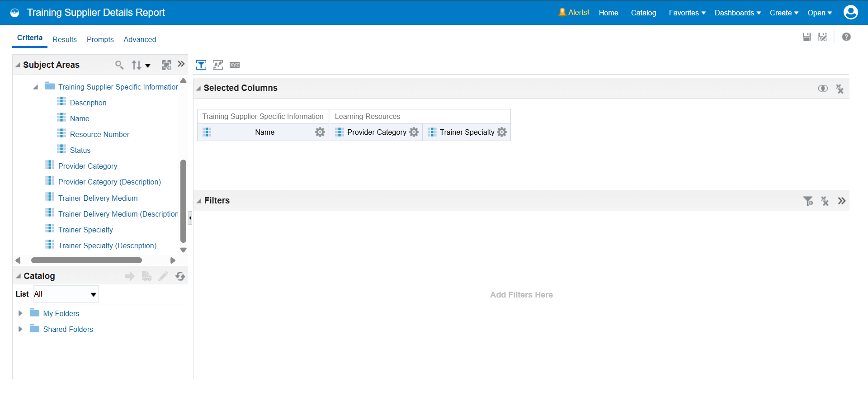Image resolution: width=868 pixels, height=397 pixels.
Task: Click the Add/Remove Subject Areas icon
Action: coord(166,65)
